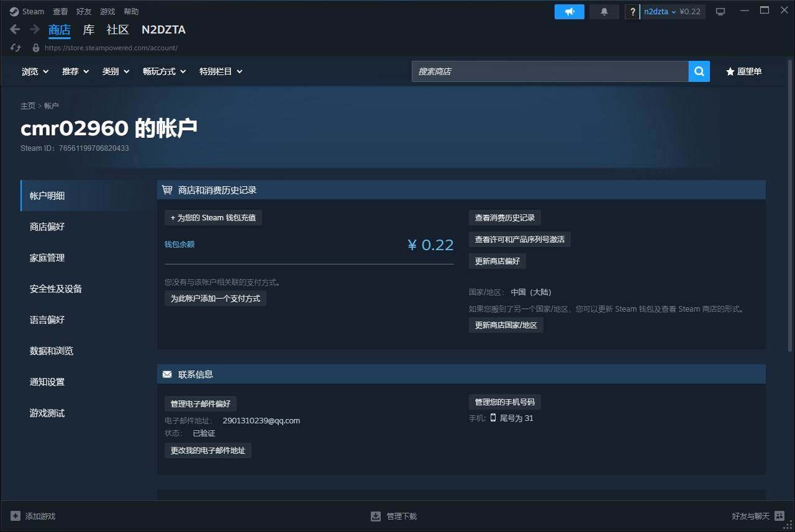This screenshot has width=795, height=532.
Task: Expand the 类别 dropdown menu
Action: pos(116,71)
